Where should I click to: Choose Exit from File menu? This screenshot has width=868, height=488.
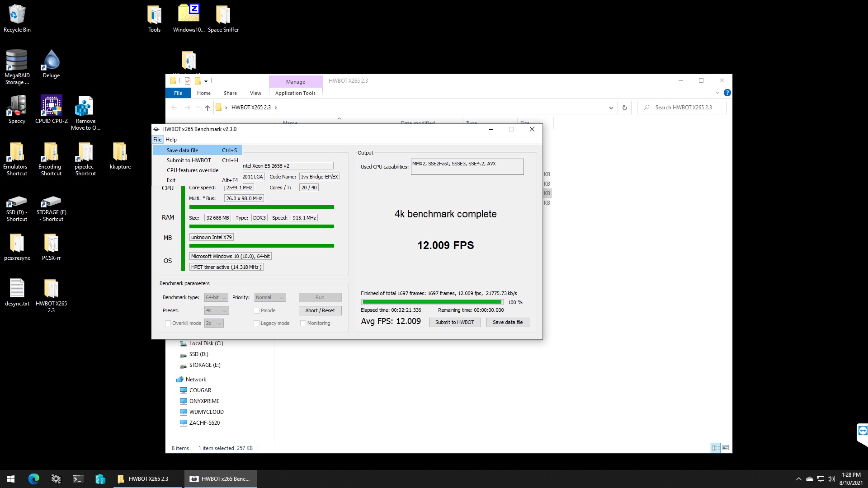click(197, 180)
